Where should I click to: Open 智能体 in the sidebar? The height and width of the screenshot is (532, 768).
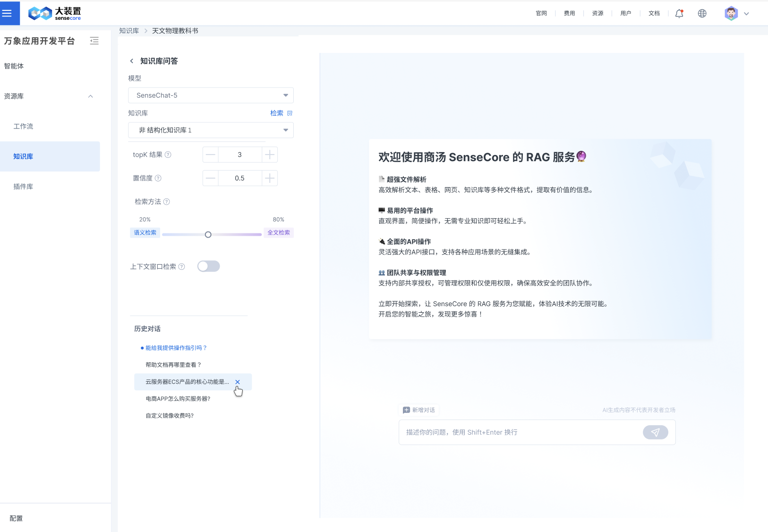pyautogui.click(x=14, y=66)
